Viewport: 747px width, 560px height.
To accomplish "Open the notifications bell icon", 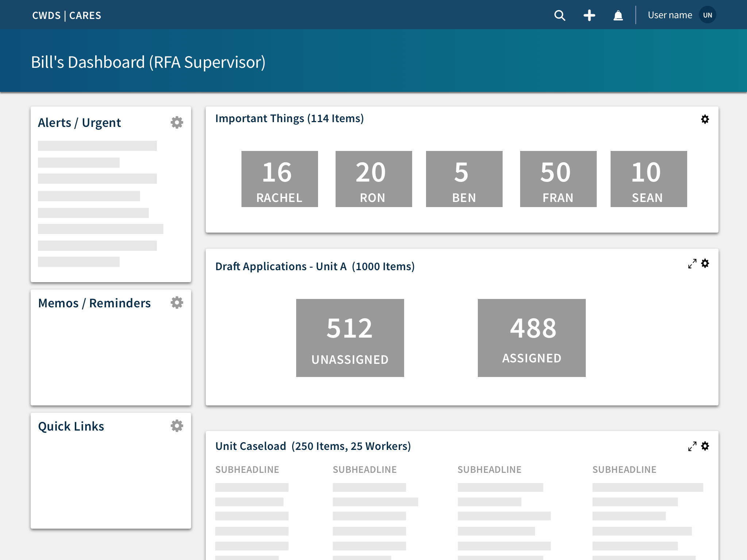I will point(618,15).
